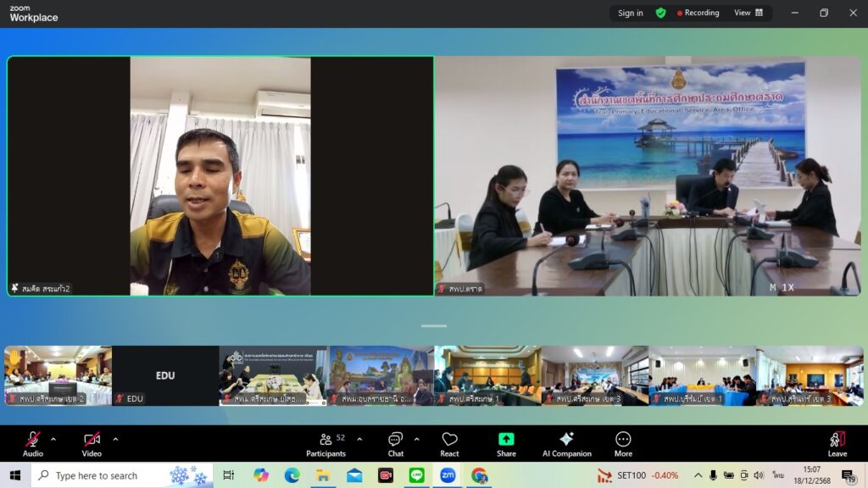Unmute the microphone with Audio button
868x488 pixels.
click(32, 443)
